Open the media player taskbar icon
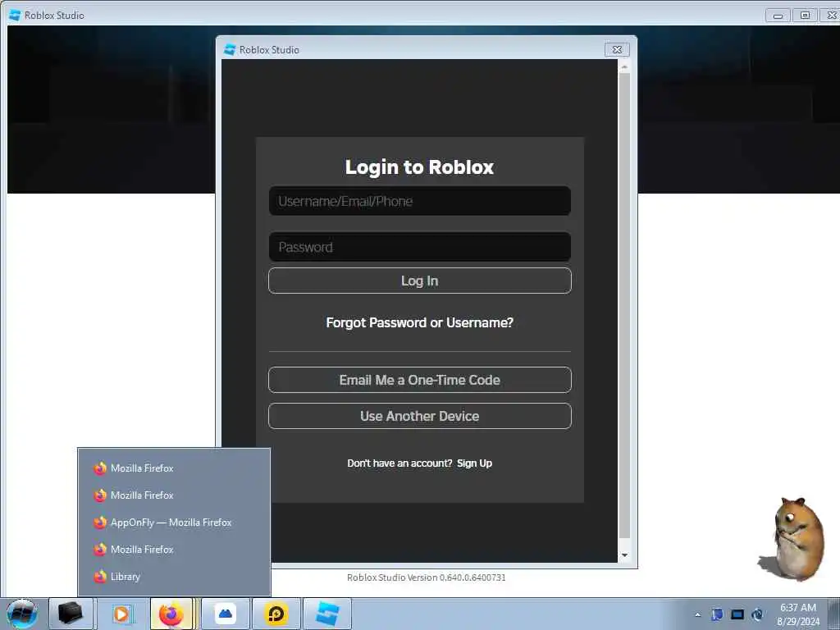The image size is (840, 630). [x=122, y=614]
